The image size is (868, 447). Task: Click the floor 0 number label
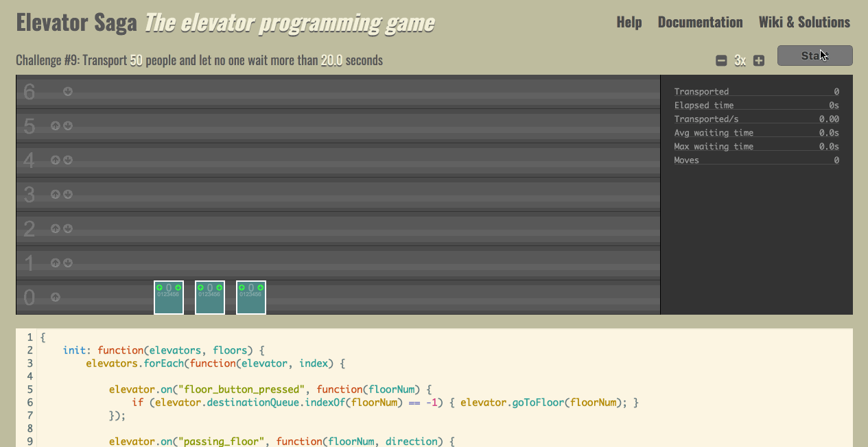(29, 298)
